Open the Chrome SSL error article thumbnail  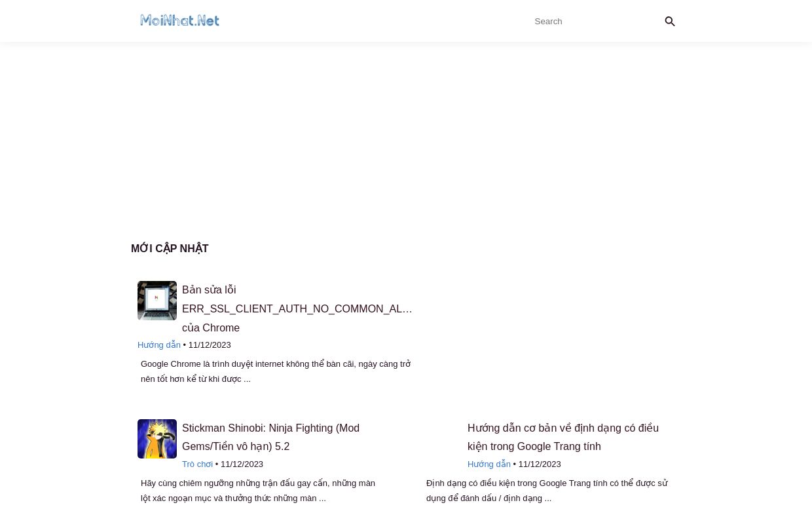point(157,301)
